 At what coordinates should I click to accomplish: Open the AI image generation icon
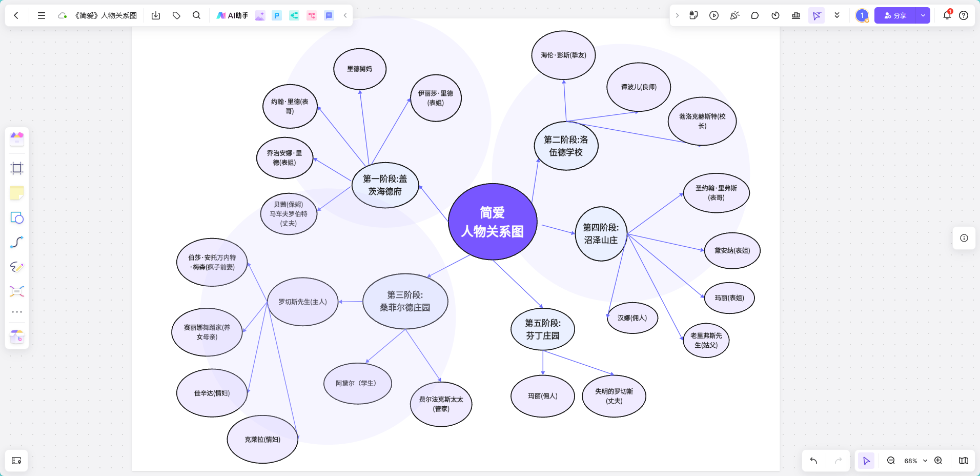(260, 15)
